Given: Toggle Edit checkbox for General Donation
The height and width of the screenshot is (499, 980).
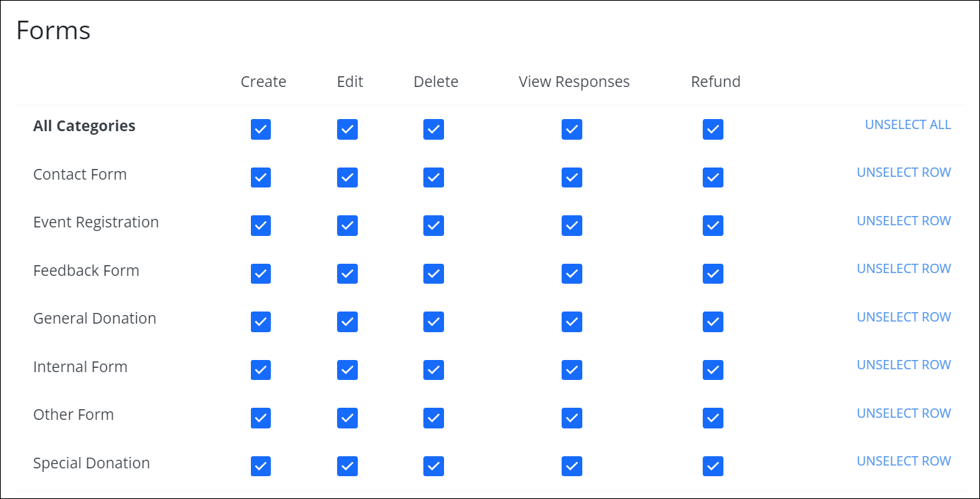Looking at the screenshot, I should pos(347,321).
